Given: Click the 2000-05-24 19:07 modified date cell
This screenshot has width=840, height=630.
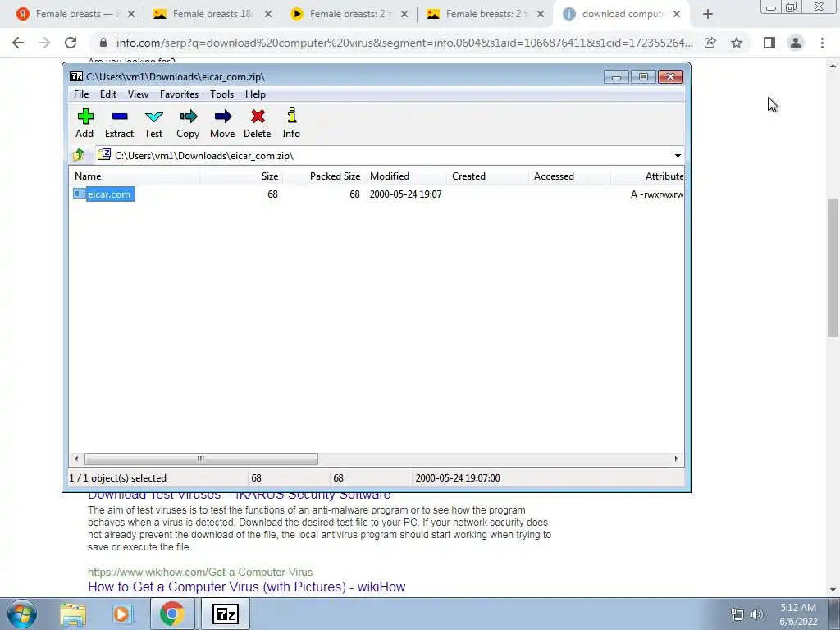Looking at the screenshot, I should 405,194.
